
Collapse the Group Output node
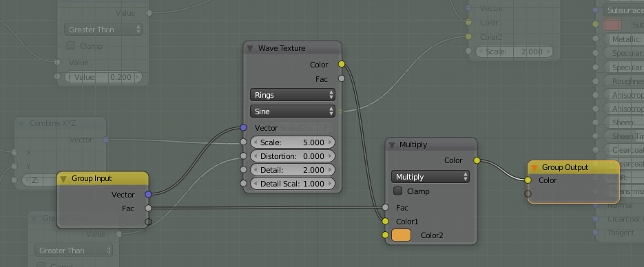click(534, 168)
